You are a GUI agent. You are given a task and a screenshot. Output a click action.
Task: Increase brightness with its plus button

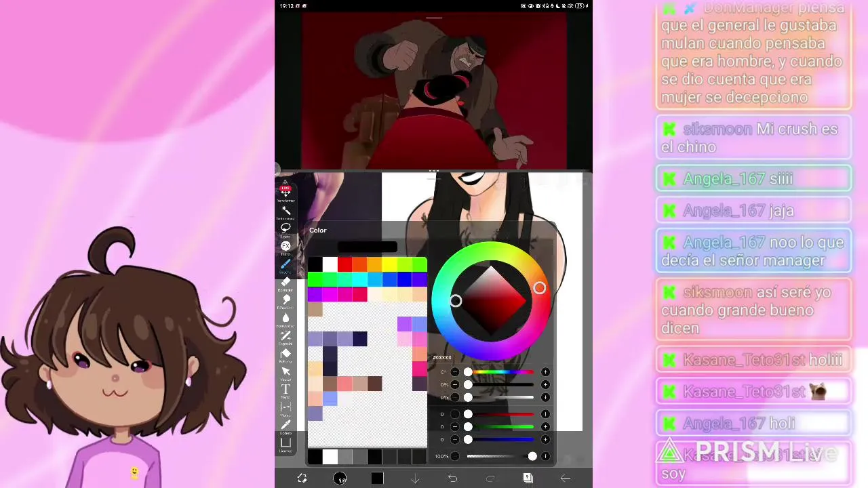[545, 397]
